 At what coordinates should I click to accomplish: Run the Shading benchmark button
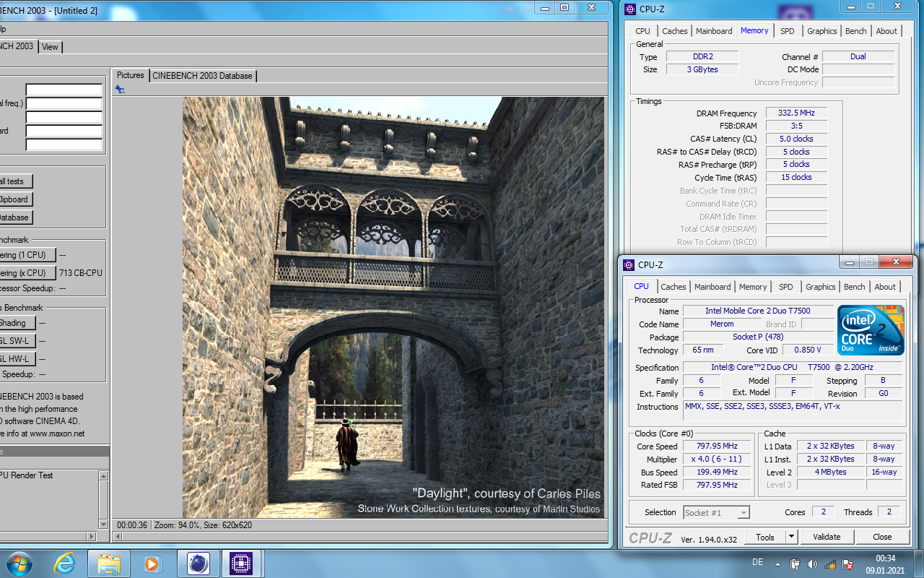click(16, 323)
